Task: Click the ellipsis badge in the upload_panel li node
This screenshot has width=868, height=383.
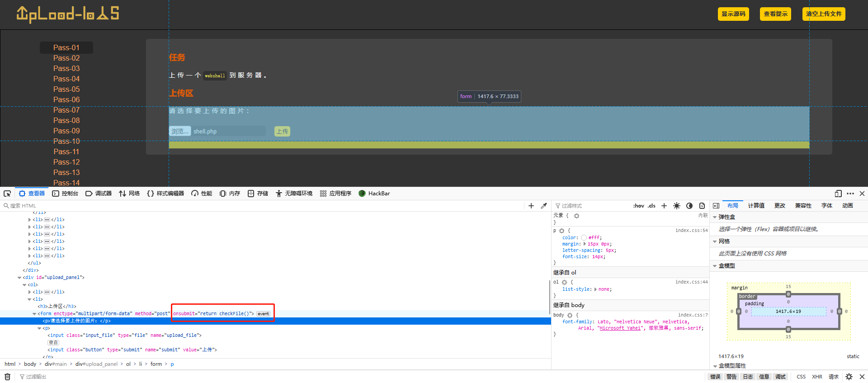Action: [x=47, y=292]
